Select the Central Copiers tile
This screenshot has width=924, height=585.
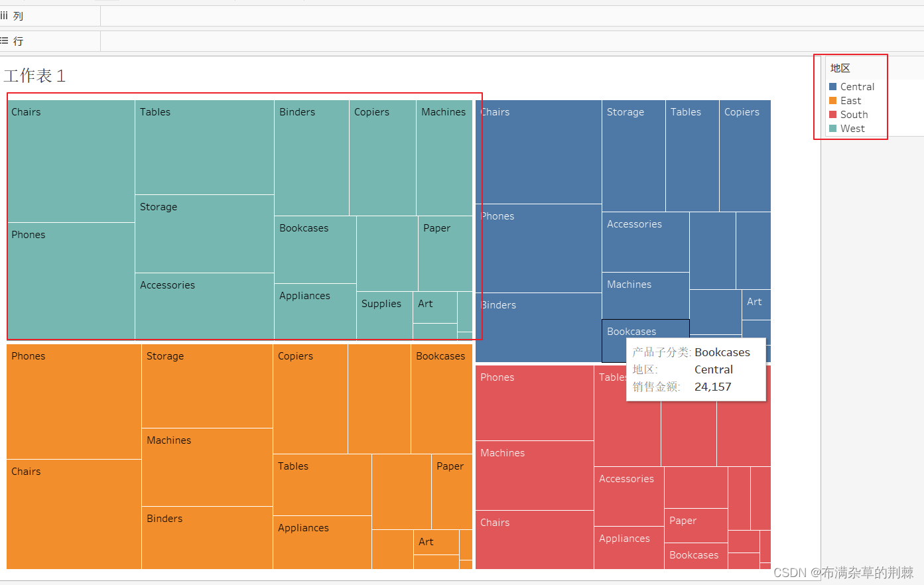745,156
